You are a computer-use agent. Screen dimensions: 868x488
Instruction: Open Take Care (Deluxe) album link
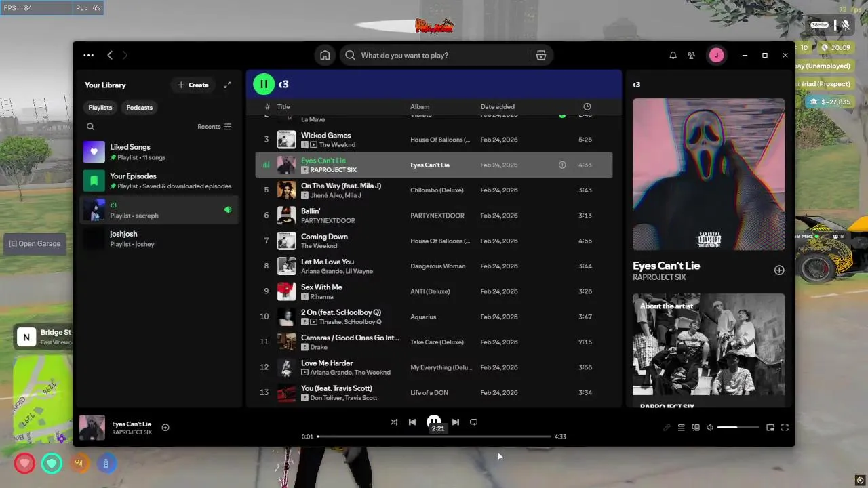(437, 342)
